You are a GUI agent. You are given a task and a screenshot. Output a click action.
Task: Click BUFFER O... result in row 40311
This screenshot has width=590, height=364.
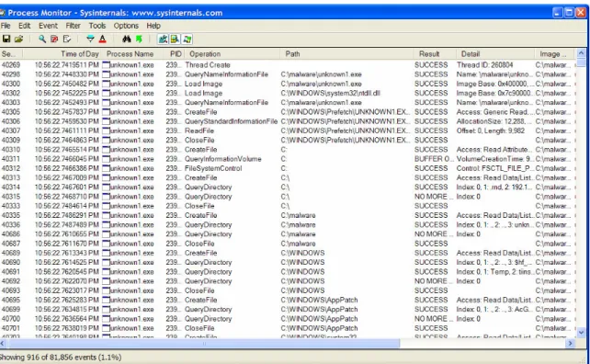(x=434, y=159)
